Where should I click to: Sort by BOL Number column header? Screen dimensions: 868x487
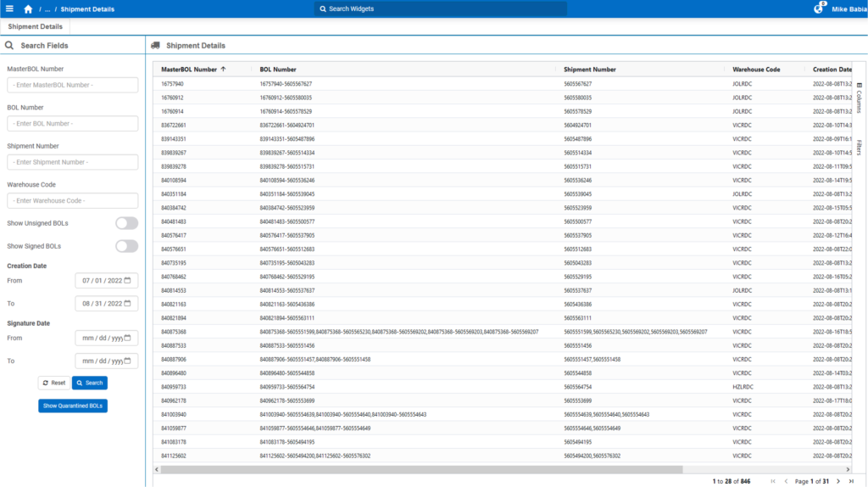pos(278,70)
